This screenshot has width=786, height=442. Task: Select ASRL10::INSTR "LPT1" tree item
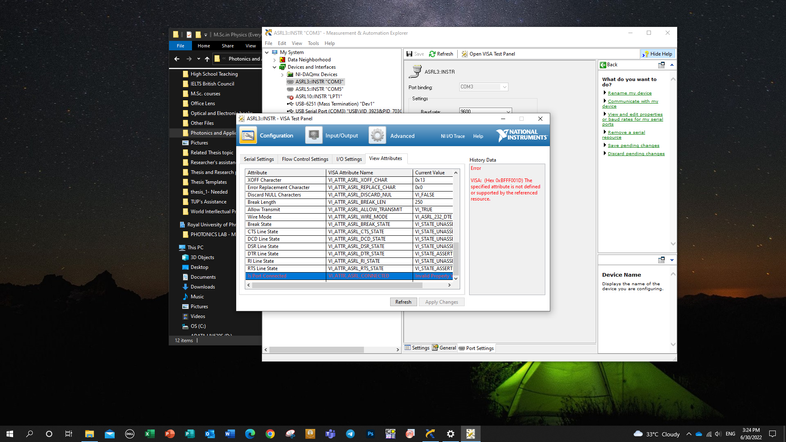318,96
